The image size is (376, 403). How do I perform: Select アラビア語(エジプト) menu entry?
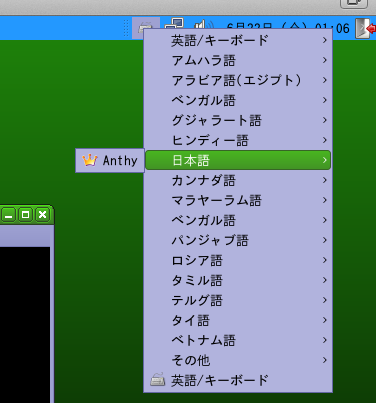(238, 80)
